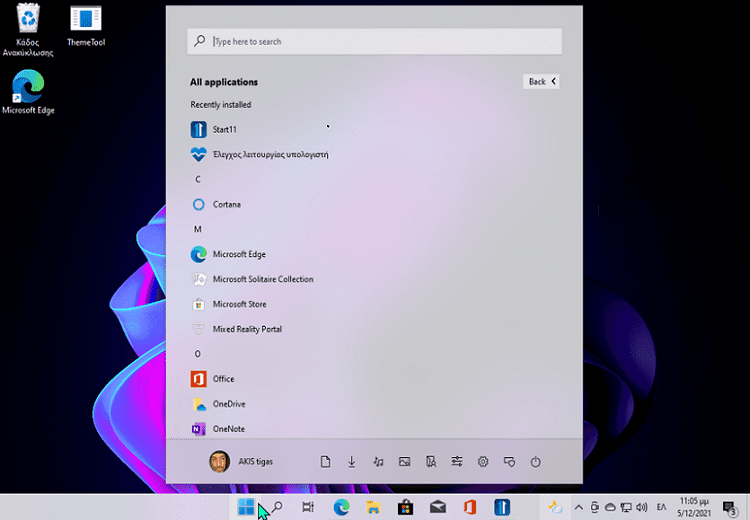The width and height of the screenshot is (750, 520).
Task: Focus the Type here to search box
Action: pos(375,42)
